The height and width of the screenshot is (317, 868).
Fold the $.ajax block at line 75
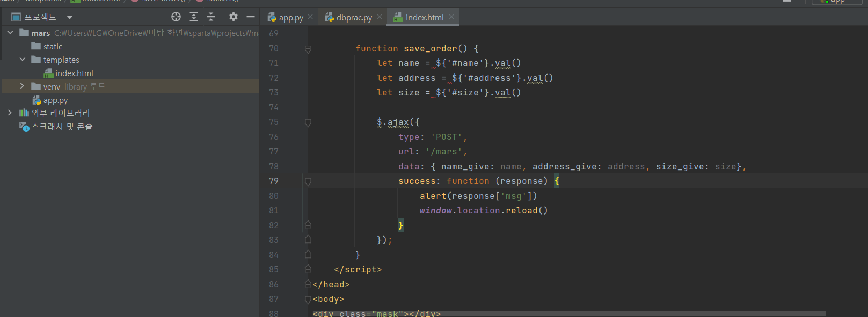pos(308,123)
